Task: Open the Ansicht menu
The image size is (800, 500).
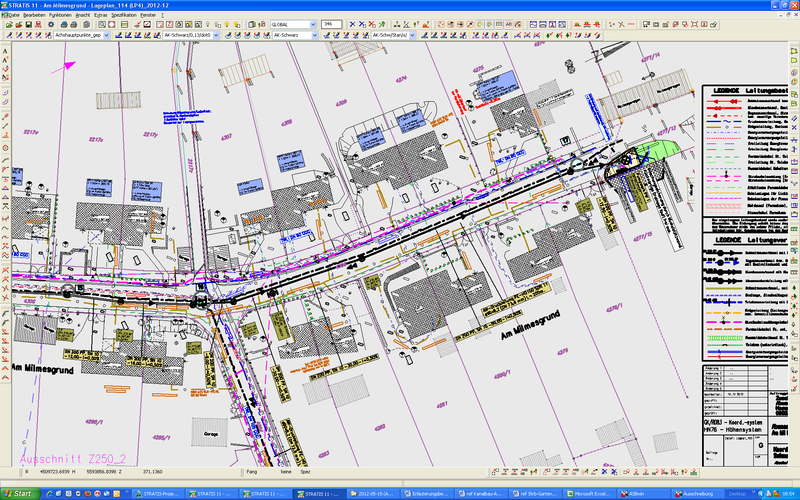Action: pos(83,15)
